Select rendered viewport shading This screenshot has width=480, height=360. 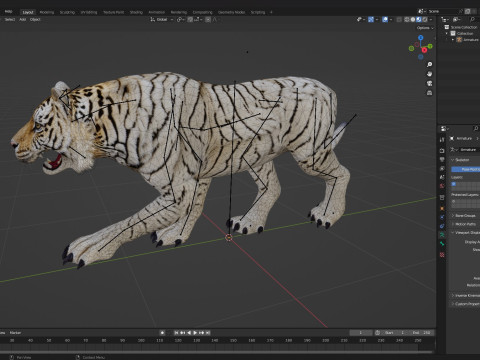tap(425, 19)
